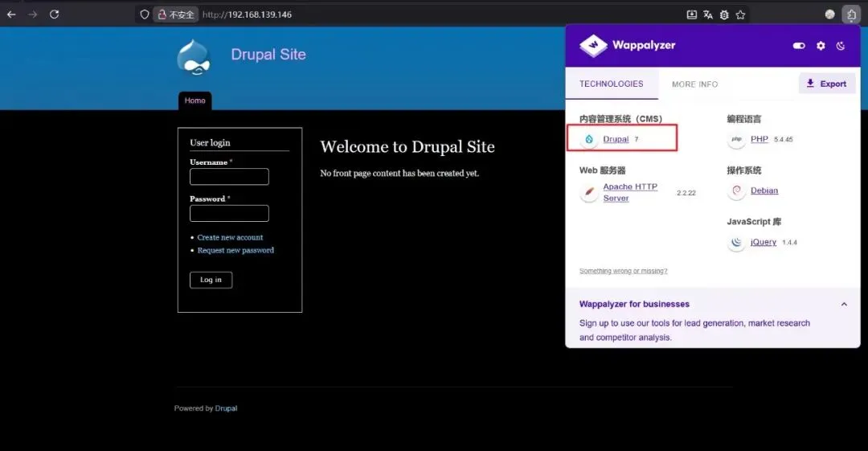Screen dimensions: 868x451
Task: Select the Home tab on Drupal site
Action: [194, 100]
